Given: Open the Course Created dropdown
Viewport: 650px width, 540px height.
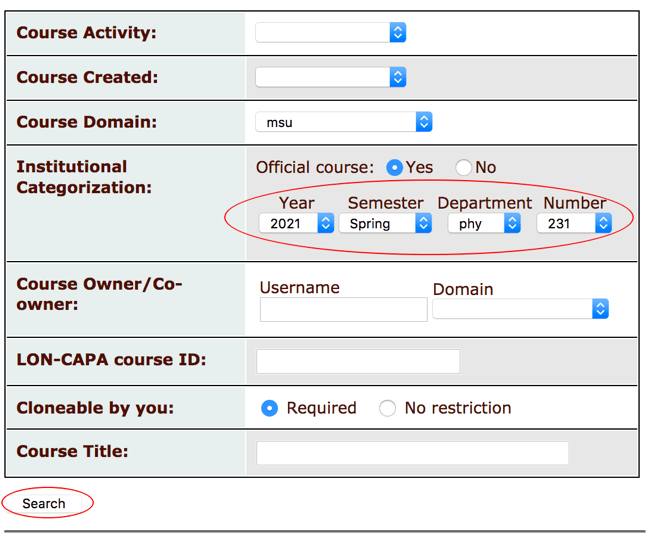Looking at the screenshot, I should click(x=330, y=77).
